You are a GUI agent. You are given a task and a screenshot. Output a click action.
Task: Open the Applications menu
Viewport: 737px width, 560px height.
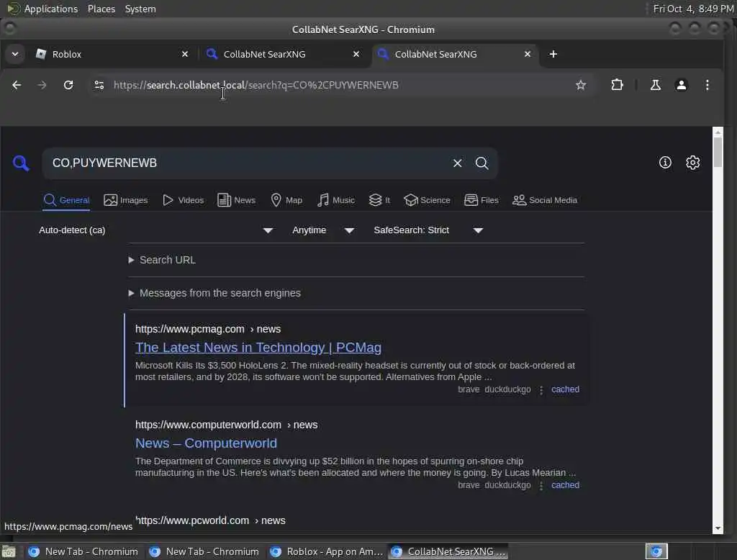(x=51, y=9)
